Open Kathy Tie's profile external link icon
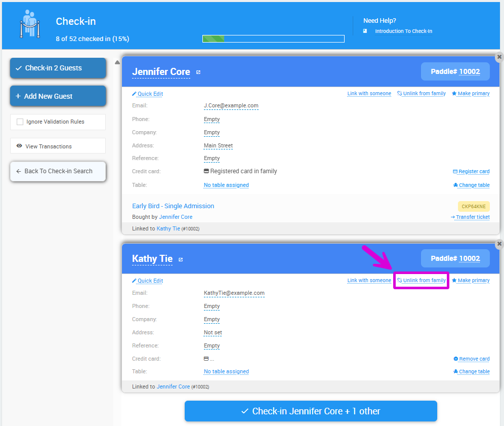This screenshot has height=426, width=504. tap(181, 259)
